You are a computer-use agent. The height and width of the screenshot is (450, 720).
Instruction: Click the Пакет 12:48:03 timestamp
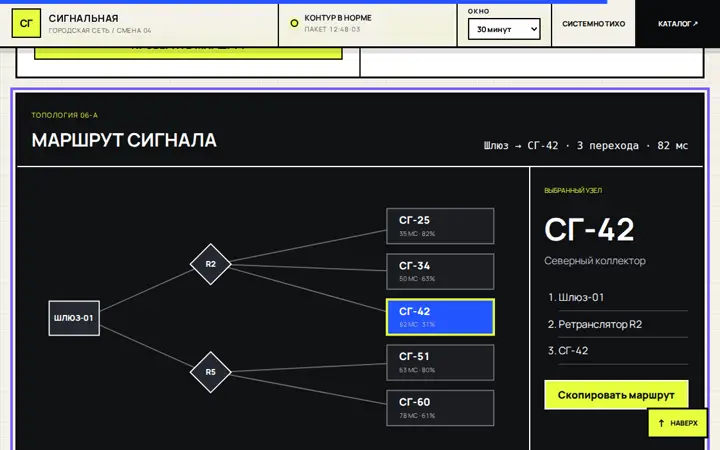[x=332, y=29]
